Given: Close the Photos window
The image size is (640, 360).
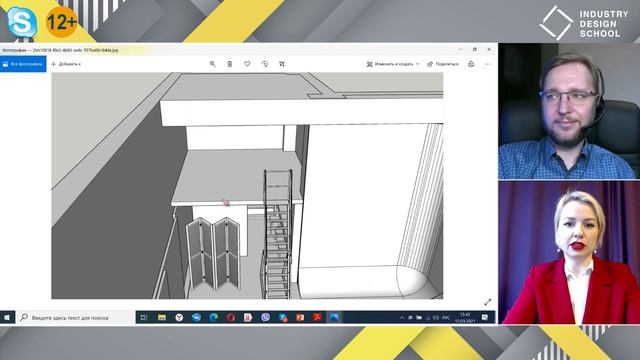Looking at the screenshot, I should [x=489, y=50].
